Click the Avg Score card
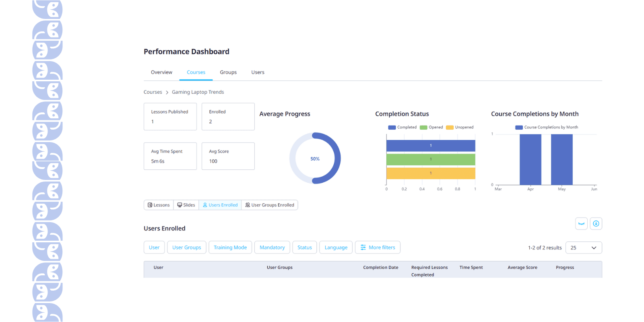The image size is (644, 322). 228,156
